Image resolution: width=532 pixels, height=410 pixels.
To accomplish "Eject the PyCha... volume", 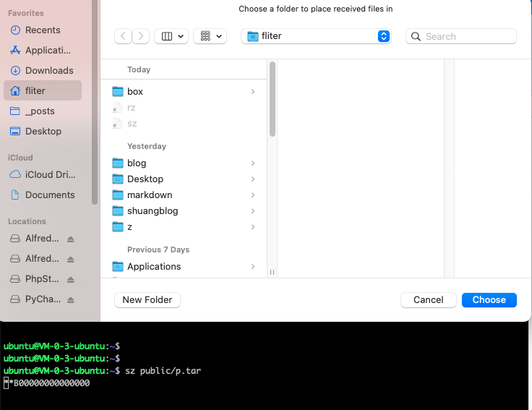I will point(71,299).
